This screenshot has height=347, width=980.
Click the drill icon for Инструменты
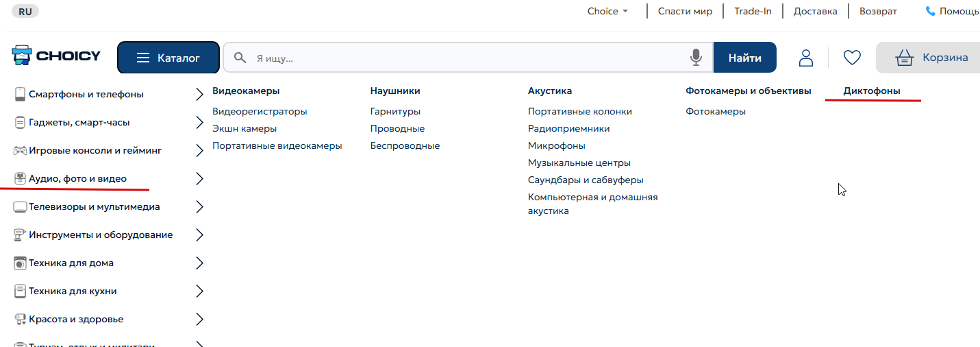click(x=20, y=235)
